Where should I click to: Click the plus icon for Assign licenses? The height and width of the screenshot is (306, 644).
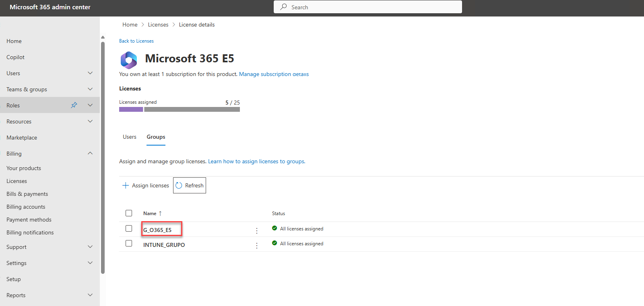coord(126,185)
